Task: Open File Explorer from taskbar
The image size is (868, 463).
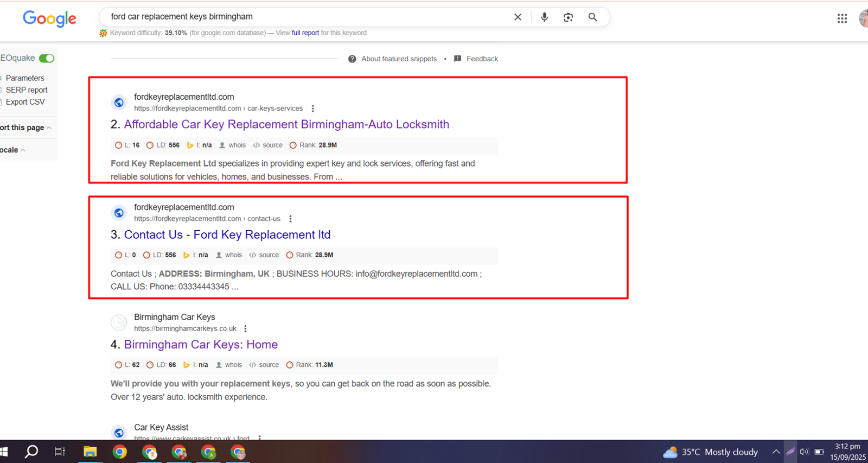Action: 90,452
